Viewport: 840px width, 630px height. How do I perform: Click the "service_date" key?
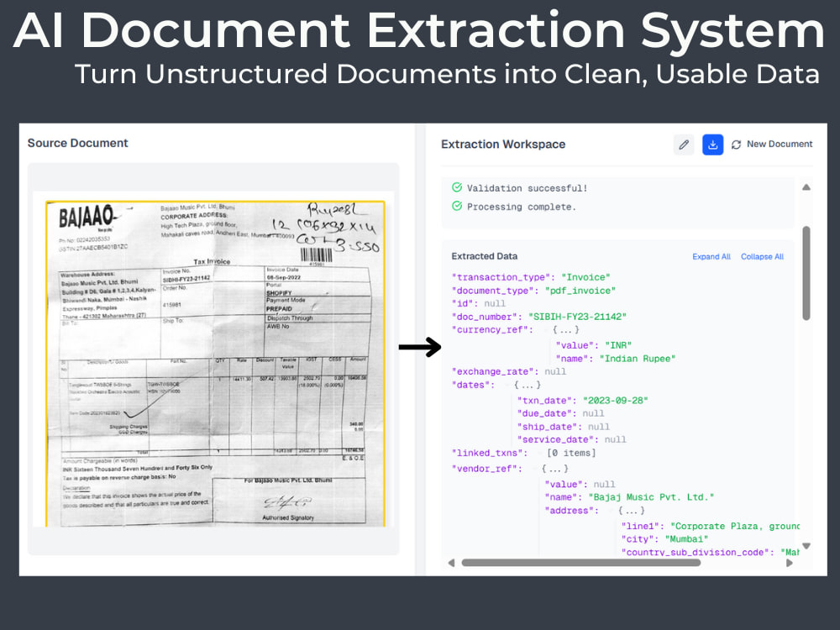pos(558,439)
